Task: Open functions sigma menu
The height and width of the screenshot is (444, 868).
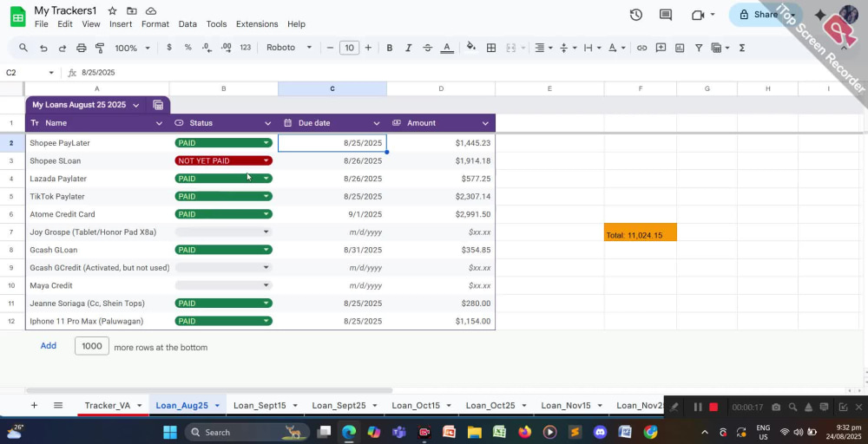Action: click(742, 48)
